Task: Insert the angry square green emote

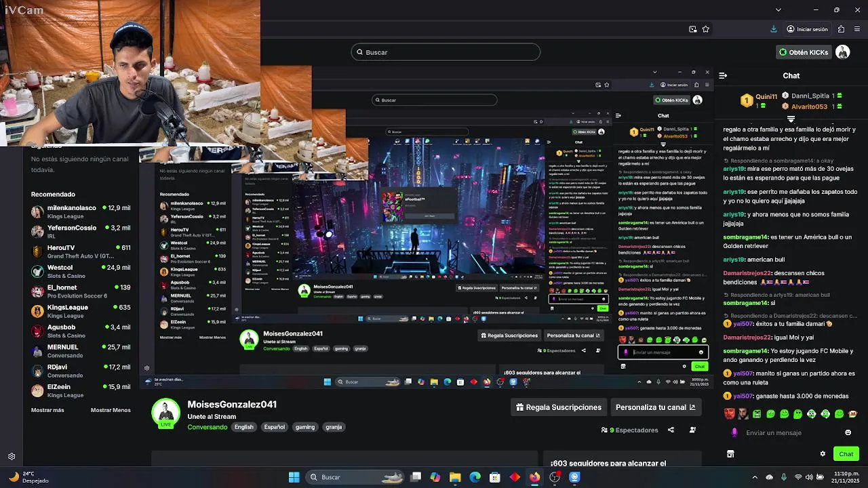Action: [x=757, y=413]
